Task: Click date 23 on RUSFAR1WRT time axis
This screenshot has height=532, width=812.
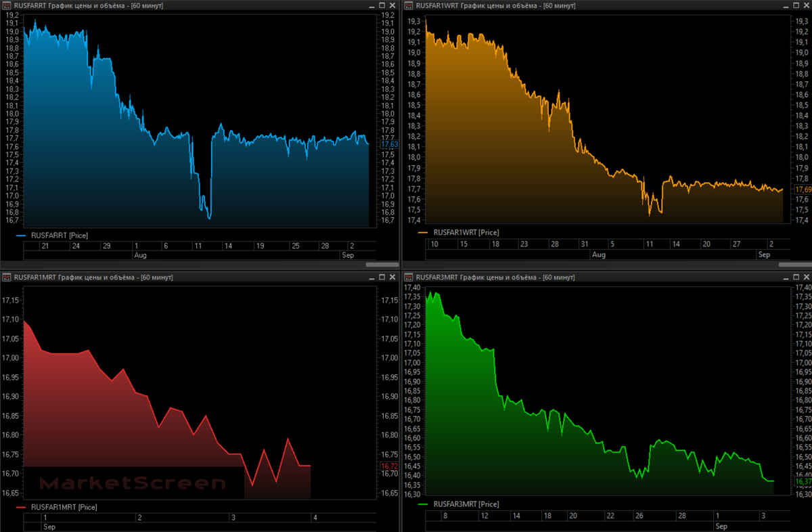Action: click(526, 244)
